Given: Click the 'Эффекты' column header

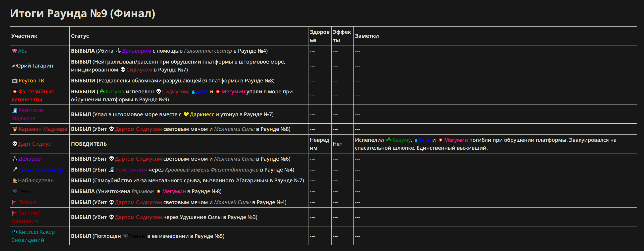Looking at the screenshot, I should click(342, 36).
